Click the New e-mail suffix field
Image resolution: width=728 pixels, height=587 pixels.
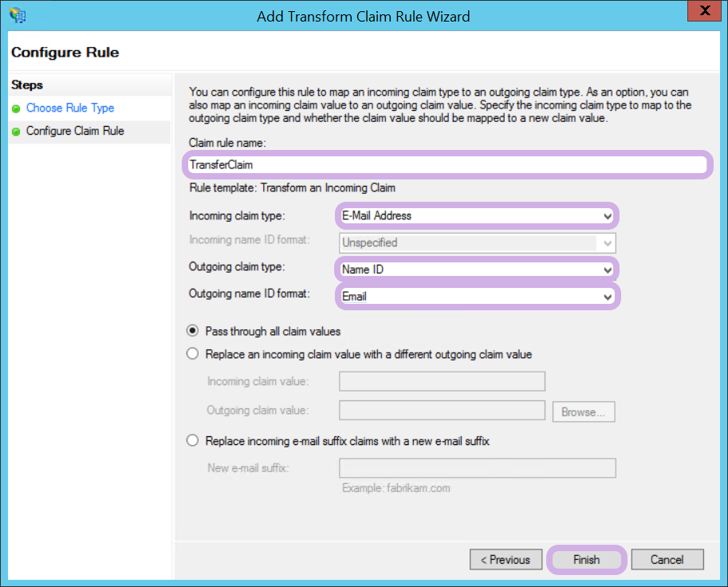(x=477, y=467)
